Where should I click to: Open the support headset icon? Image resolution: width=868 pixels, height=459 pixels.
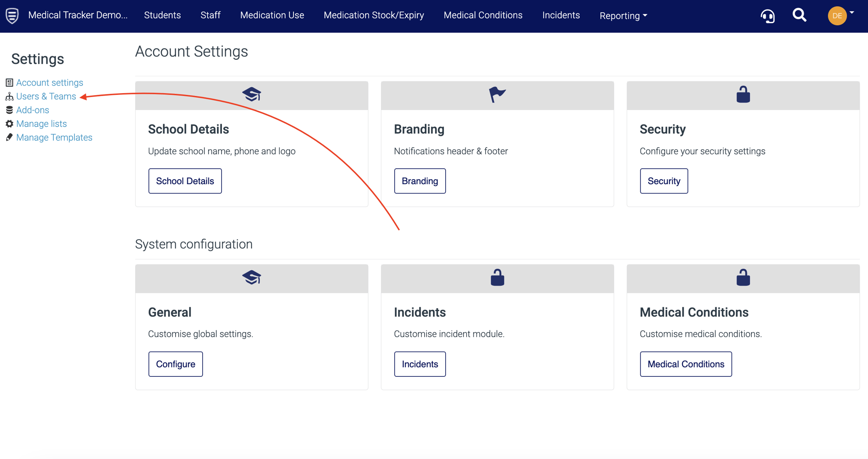click(x=767, y=16)
